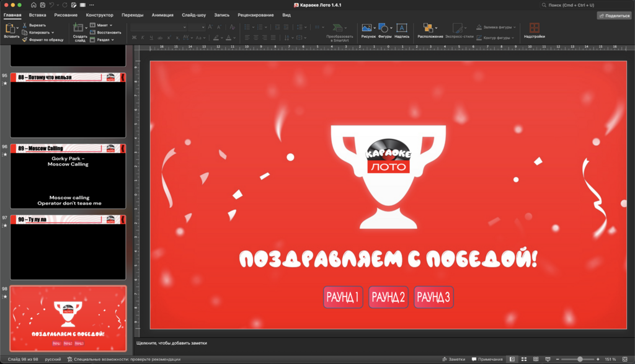Open the Переходы tab
The height and width of the screenshot is (364, 635).
click(133, 15)
